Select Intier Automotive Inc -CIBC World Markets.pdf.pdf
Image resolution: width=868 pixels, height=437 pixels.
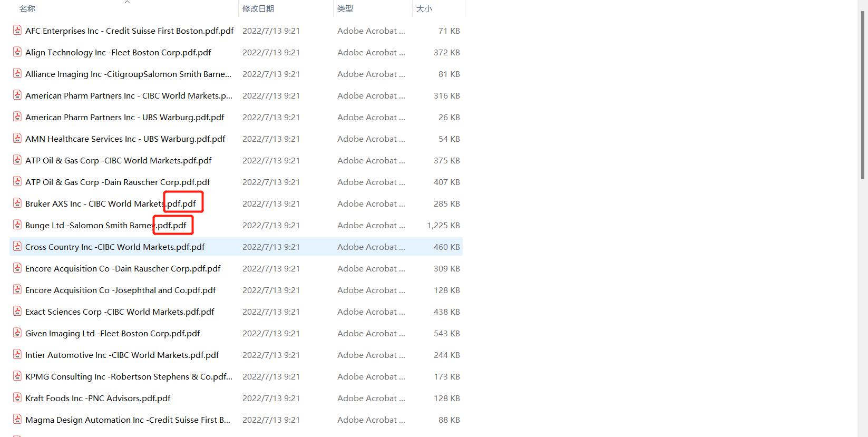122,355
